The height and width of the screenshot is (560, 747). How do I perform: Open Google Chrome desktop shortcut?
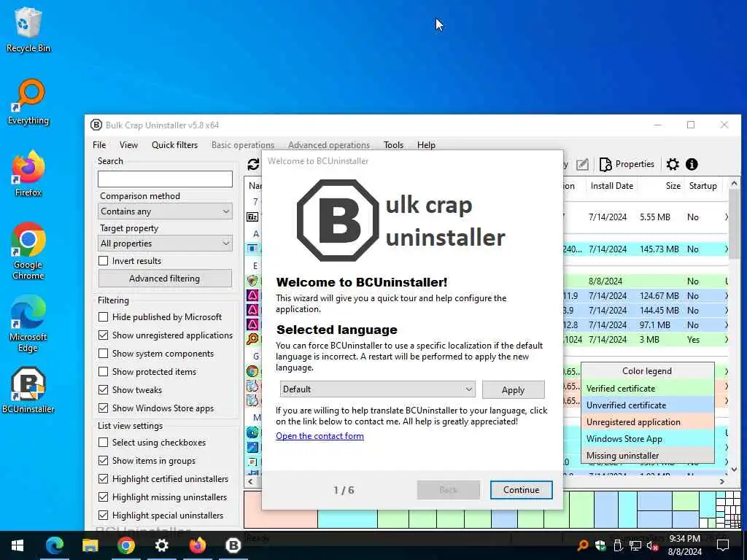(28, 251)
